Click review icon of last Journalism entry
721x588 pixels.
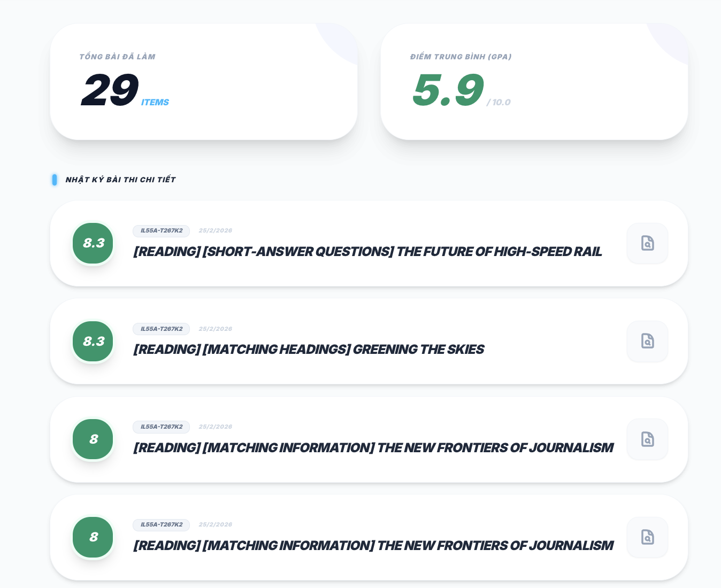647,537
